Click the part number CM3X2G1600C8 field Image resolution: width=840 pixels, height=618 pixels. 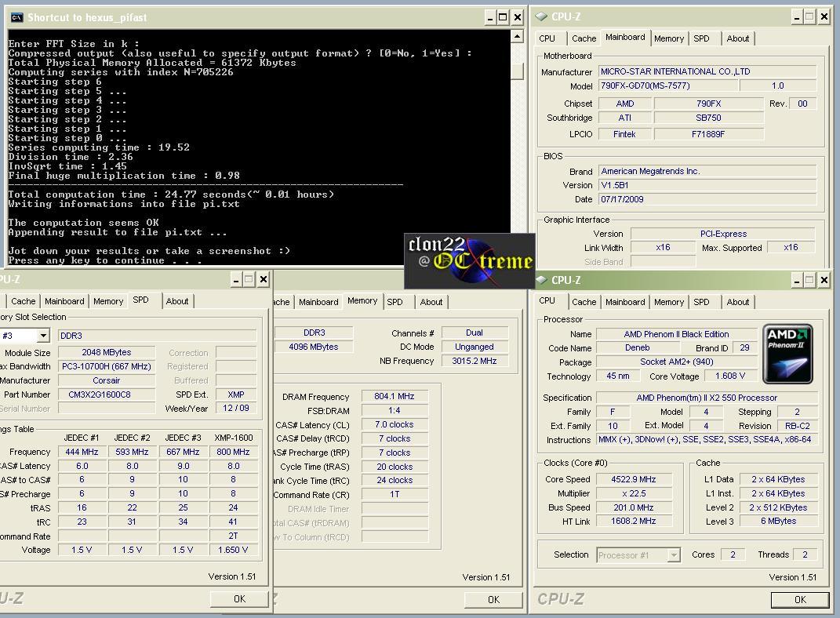point(107,394)
